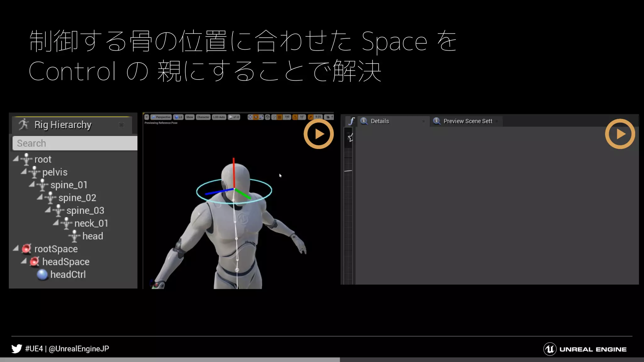Click the magnifier icon on Details tab
644x362 pixels.
[x=364, y=121]
